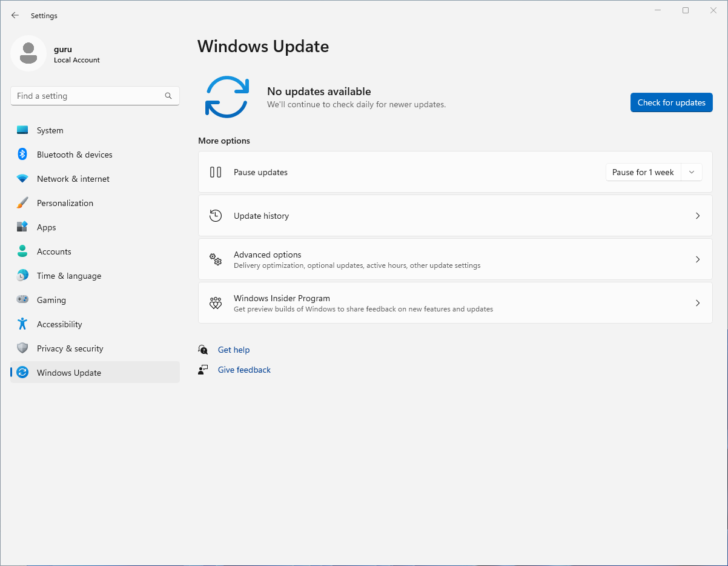Click the Windows Update sidebar icon
Viewport: 728px width, 566px height.
tap(22, 373)
